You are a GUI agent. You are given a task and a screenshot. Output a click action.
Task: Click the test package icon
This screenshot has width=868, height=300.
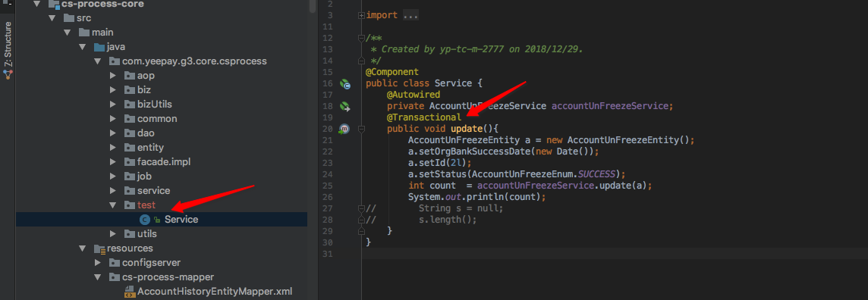[129, 205]
